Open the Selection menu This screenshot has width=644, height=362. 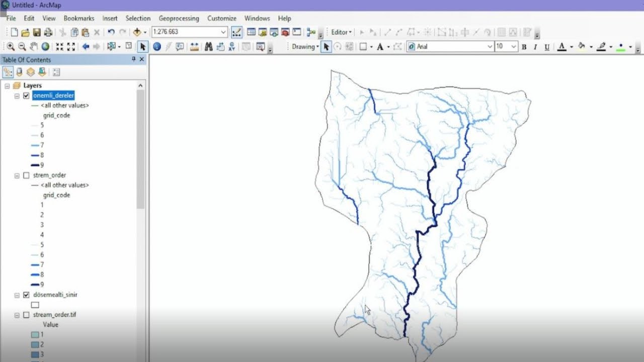(138, 19)
